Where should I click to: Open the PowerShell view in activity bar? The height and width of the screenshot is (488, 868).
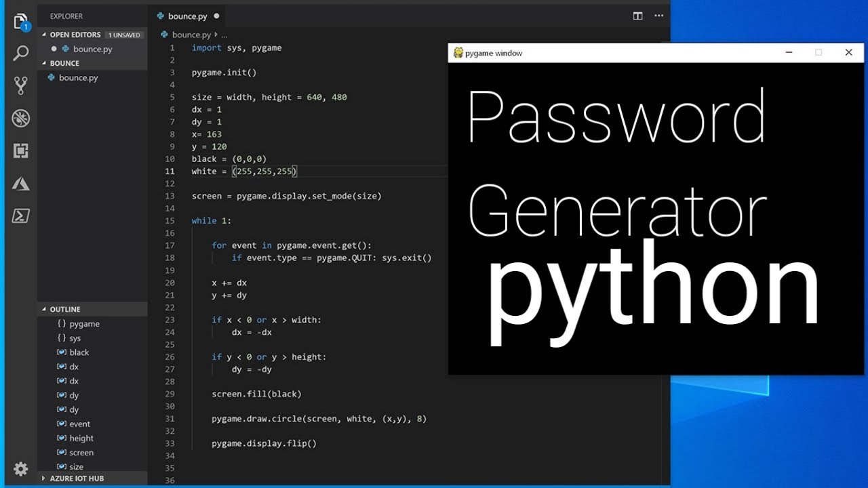tap(20, 216)
